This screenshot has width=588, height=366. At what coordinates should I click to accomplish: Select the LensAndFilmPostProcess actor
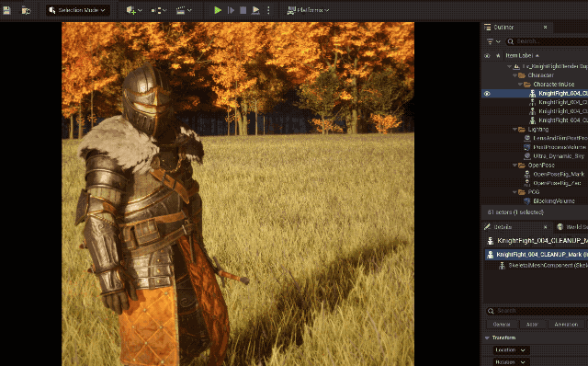560,138
